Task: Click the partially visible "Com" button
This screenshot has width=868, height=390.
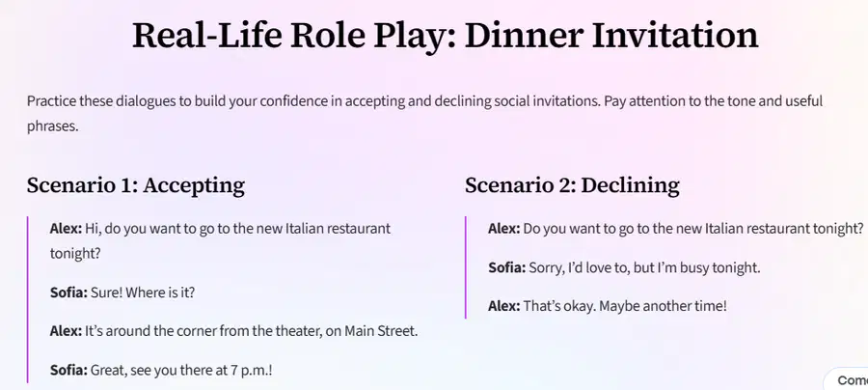Action: [x=847, y=380]
